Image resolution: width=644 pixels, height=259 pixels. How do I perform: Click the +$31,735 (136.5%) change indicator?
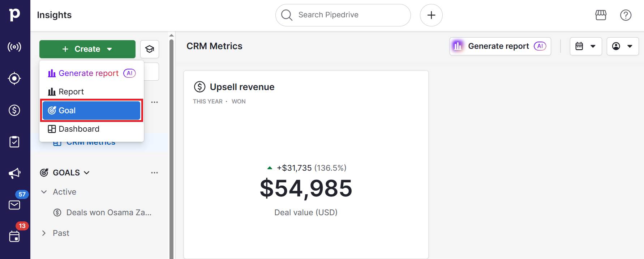point(306,168)
